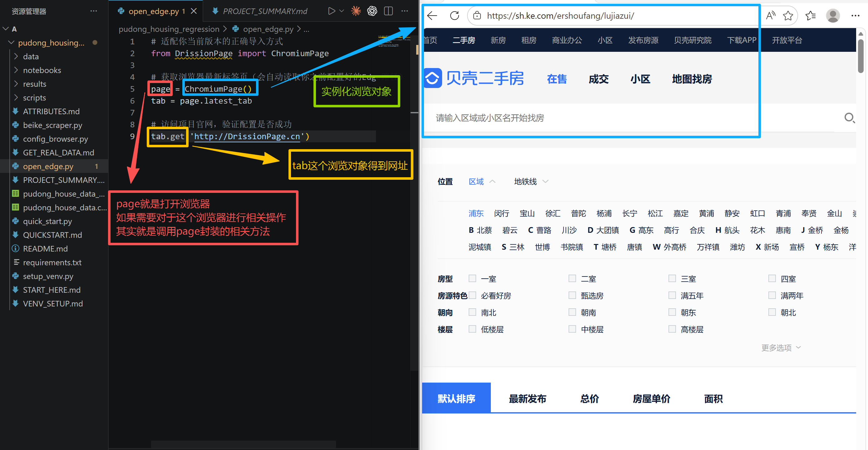Screen dimensions: 868x450
Task: Select the 低楼层 floor checkbox
Action: [x=472, y=329]
